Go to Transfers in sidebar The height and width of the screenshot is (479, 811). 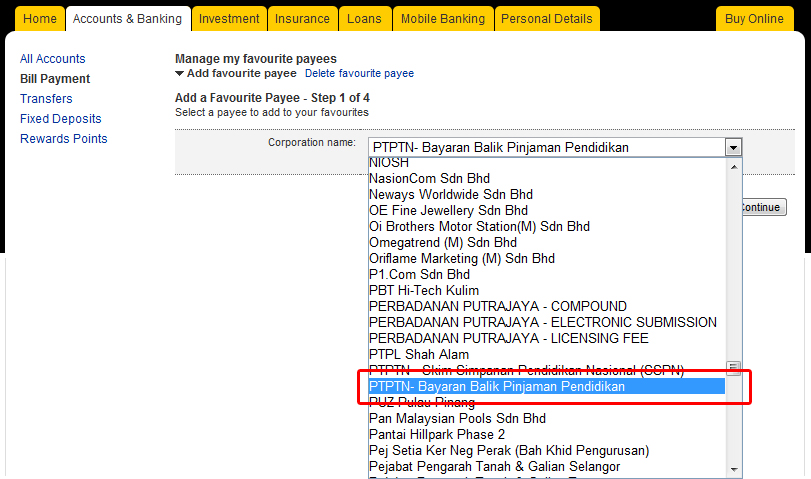point(46,99)
